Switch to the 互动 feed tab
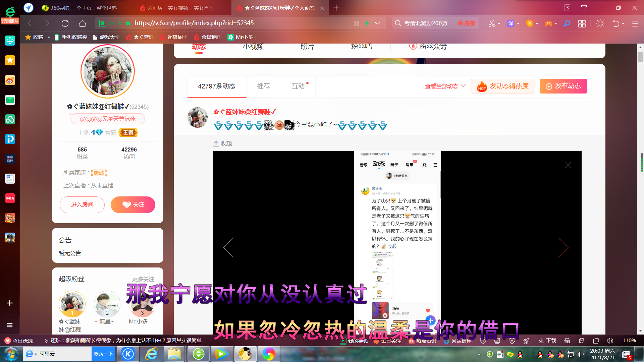 pyautogui.click(x=298, y=86)
